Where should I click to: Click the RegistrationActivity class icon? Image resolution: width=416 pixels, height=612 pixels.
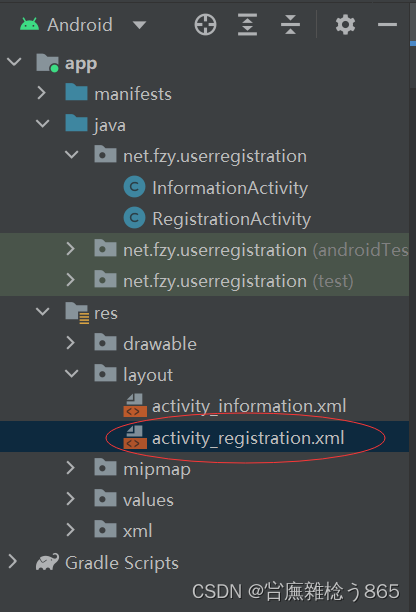tap(134, 217)
